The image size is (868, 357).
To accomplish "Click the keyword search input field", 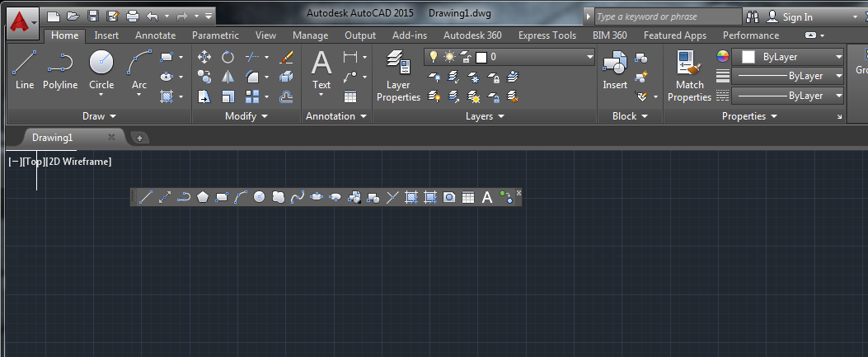I will point(667,17).
